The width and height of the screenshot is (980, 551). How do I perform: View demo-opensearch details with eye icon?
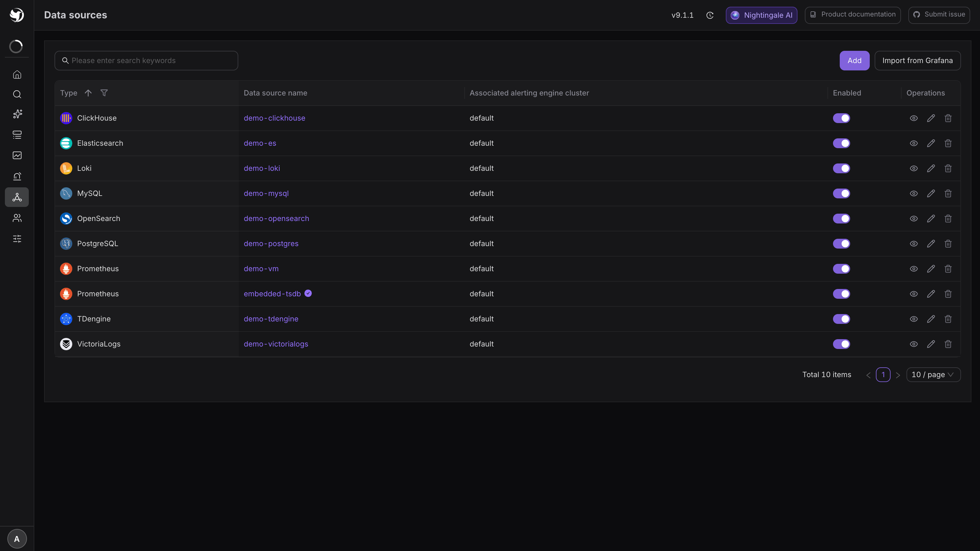pos(914,219)
